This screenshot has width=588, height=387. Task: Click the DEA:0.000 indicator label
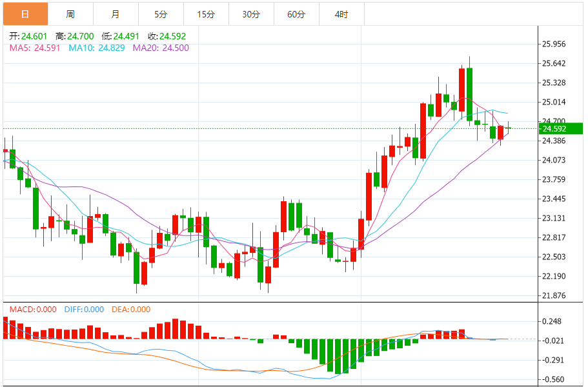[x=131, y=310]
